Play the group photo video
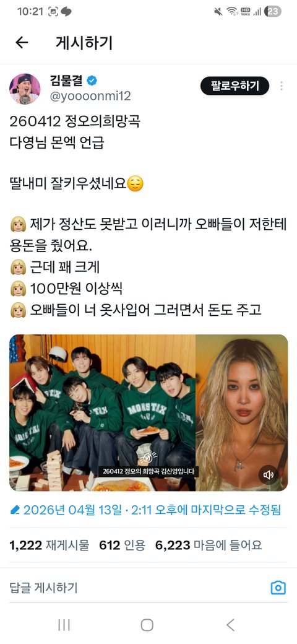The height and width of the screenshot is (644, 297). point(103,413)
